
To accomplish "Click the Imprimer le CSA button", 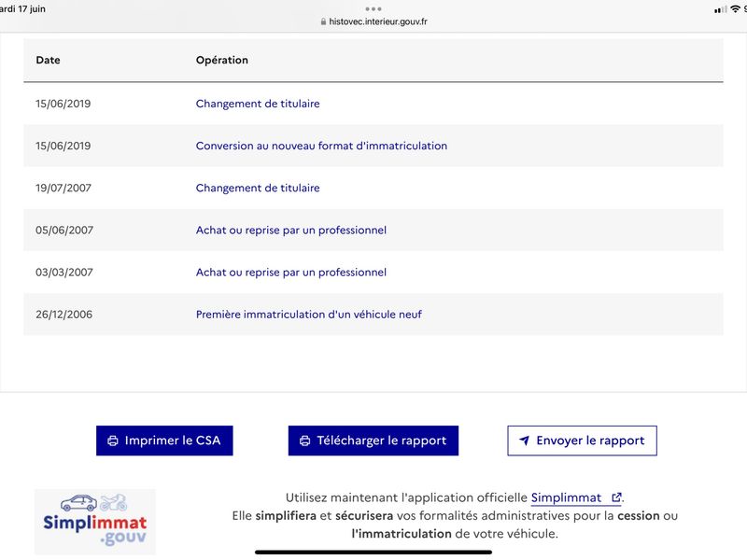I will [164, 441].
